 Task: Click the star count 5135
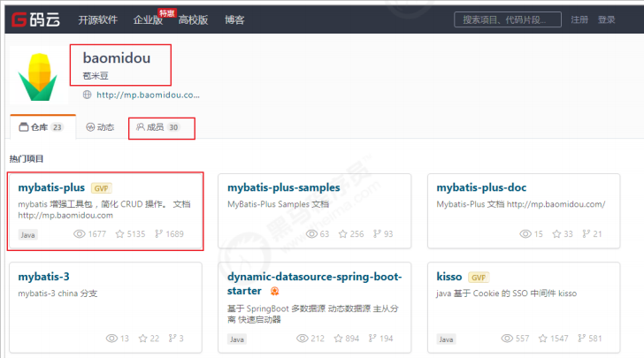click(136, 234)
